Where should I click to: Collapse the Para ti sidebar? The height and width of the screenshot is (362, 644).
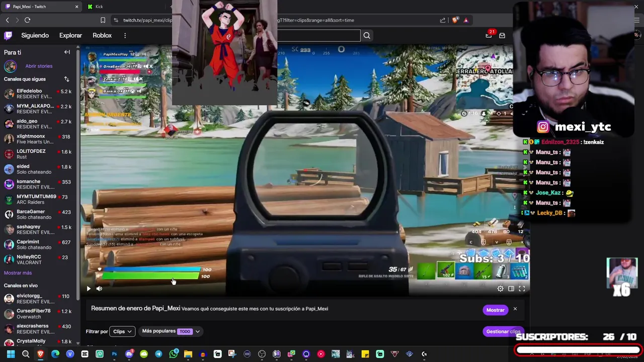coord(67,52)
